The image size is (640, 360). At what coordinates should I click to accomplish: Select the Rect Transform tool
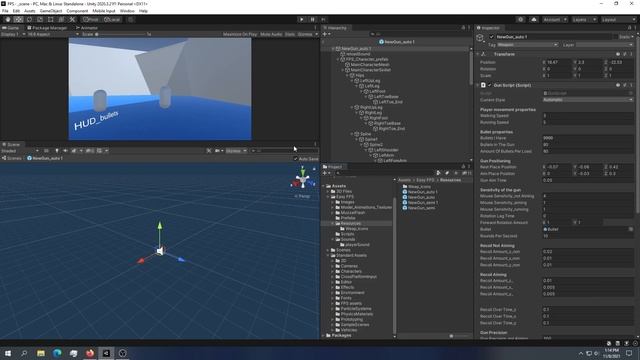(x=51, y=19)
